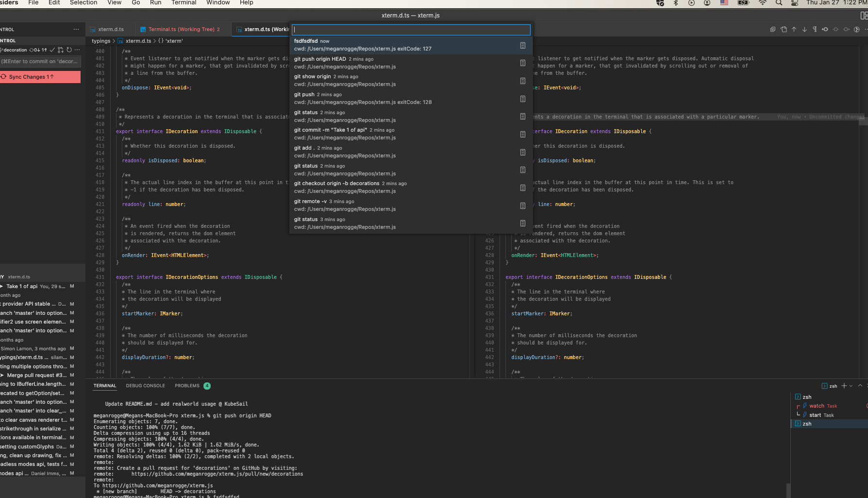Select 'git checkout origin -b decorations' from history
Image resolution: width=868 pixels, height=498 pixels.
336,183
